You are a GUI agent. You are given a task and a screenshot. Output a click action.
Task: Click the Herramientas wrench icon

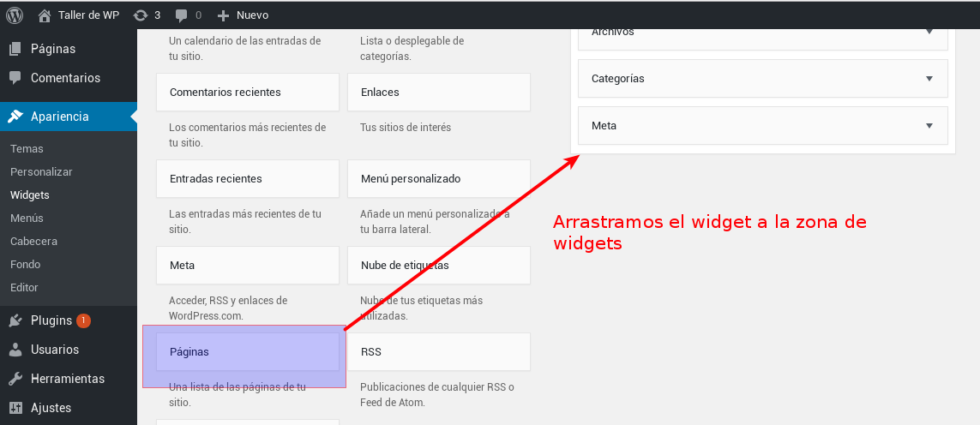[15, 379]
